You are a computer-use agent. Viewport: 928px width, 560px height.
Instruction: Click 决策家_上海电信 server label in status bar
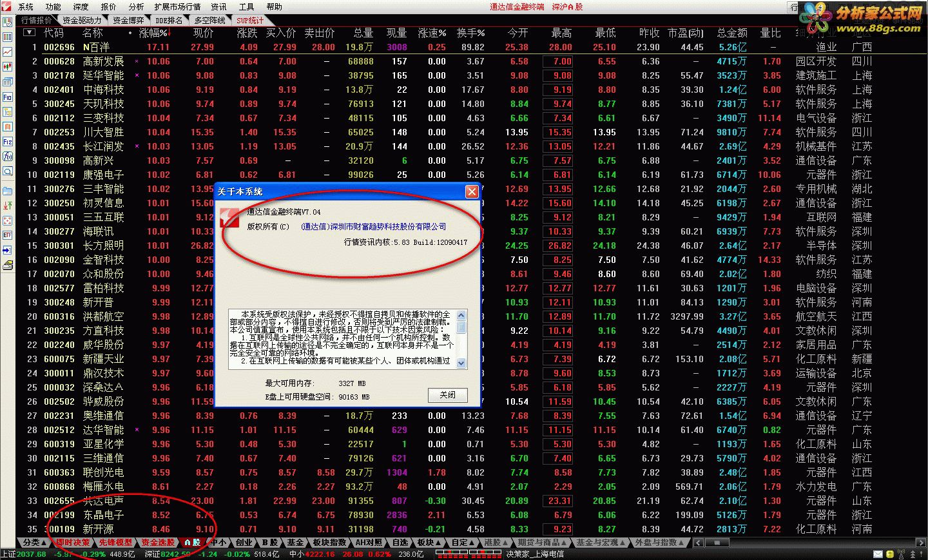[x=535, y=554]
